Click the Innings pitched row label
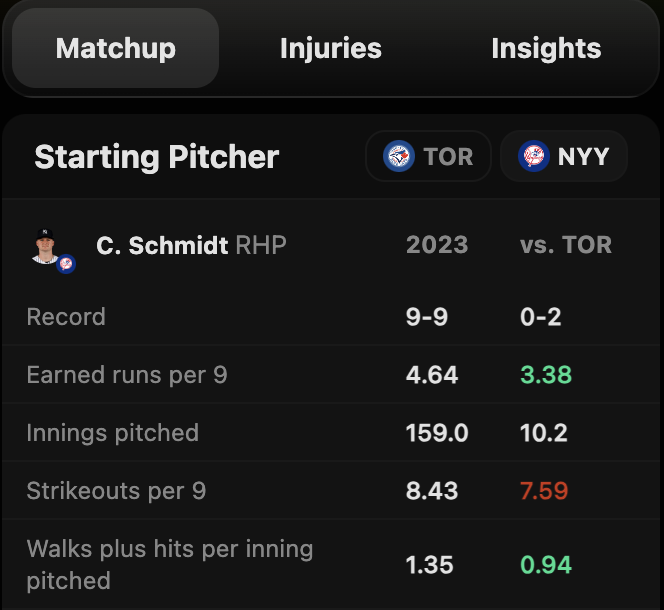The height and width of the screenshot is (610, 664). [x=112, y=433]
